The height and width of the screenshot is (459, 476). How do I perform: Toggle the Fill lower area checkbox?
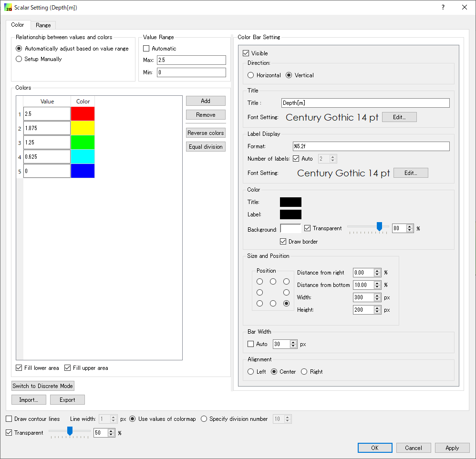[x=19, y=367]
